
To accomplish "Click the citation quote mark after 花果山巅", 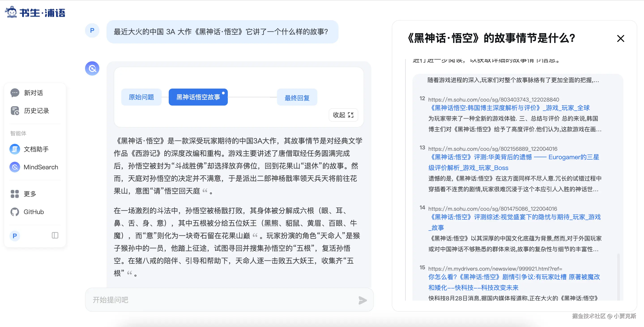I will point(255,236).
